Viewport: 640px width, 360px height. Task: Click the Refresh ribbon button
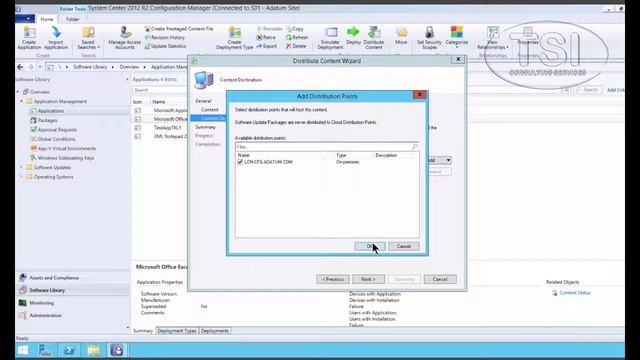[297, 38]
